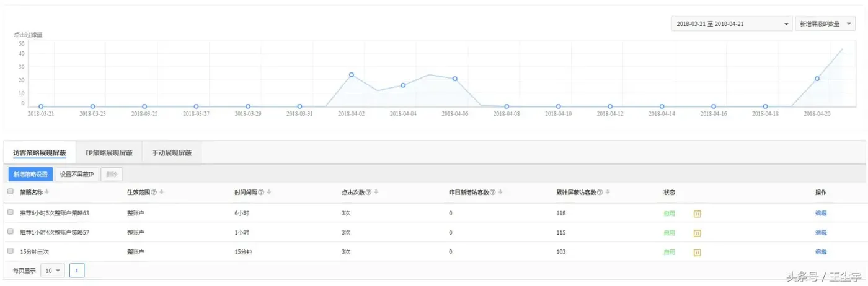Click pause icon in 15分钟三次 row
The width and height of the screenshot is (868, 286).
coord(697,253)
